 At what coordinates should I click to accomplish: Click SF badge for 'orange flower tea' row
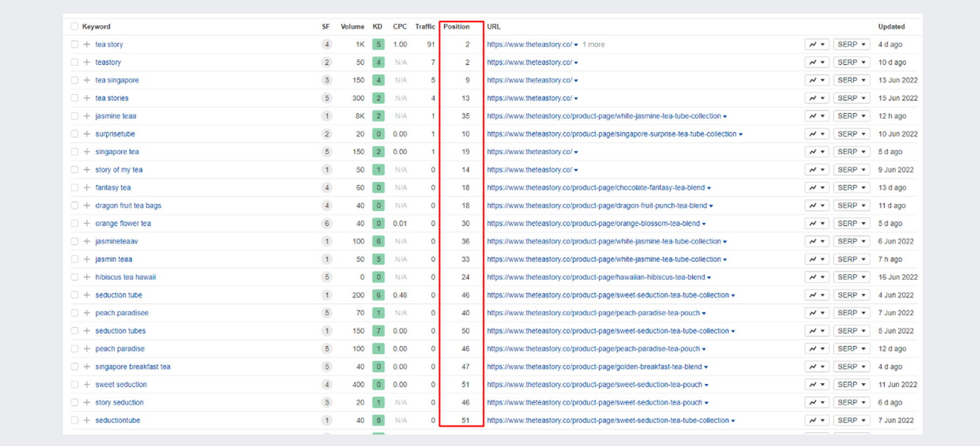326,223
